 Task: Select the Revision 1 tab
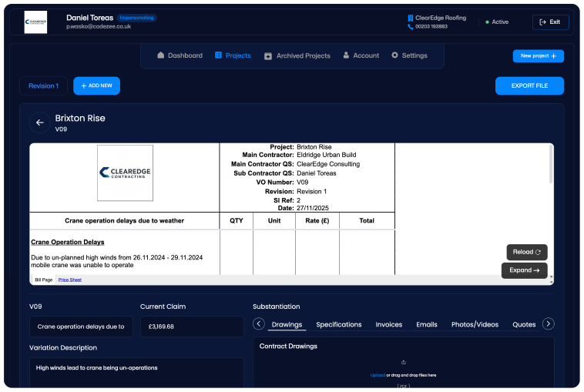[x=43, y=86]
